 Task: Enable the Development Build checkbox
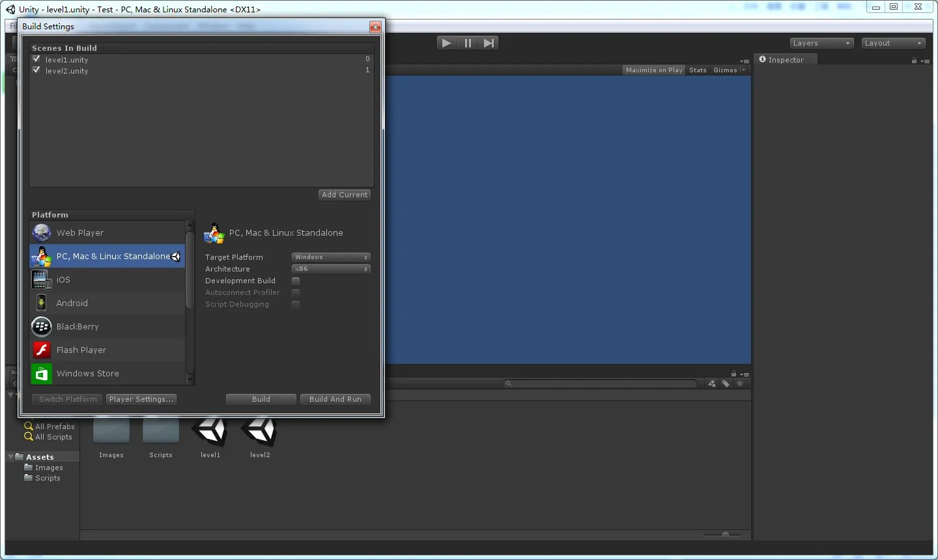click(x=296, y=281)
